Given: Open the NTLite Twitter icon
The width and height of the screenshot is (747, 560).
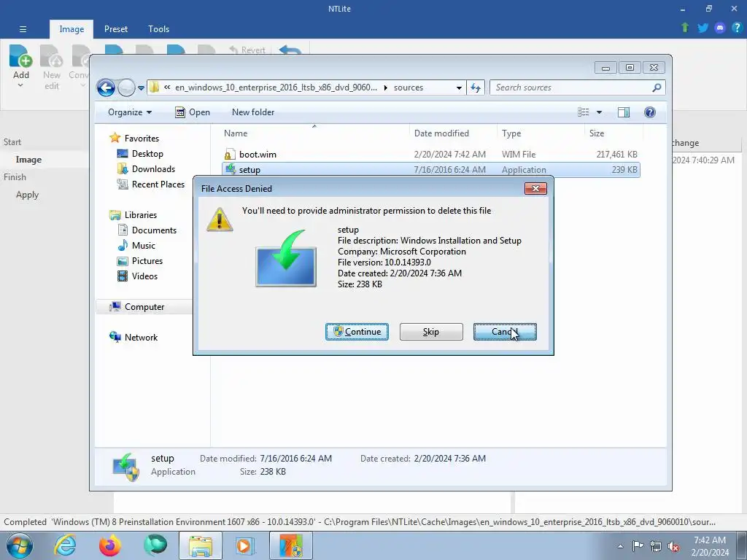Looking at the screenshot, I should pos(703,28).
